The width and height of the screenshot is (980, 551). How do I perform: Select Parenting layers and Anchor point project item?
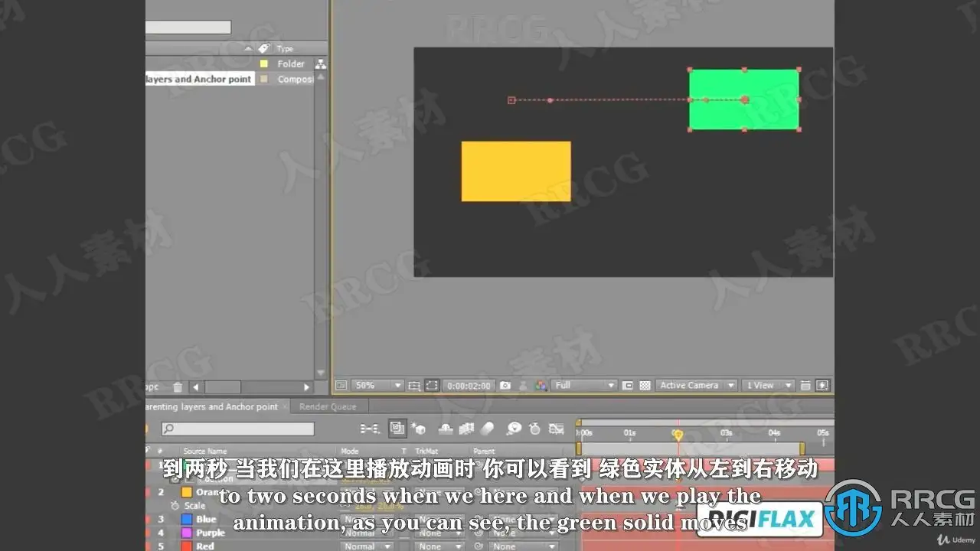point(199,79)
